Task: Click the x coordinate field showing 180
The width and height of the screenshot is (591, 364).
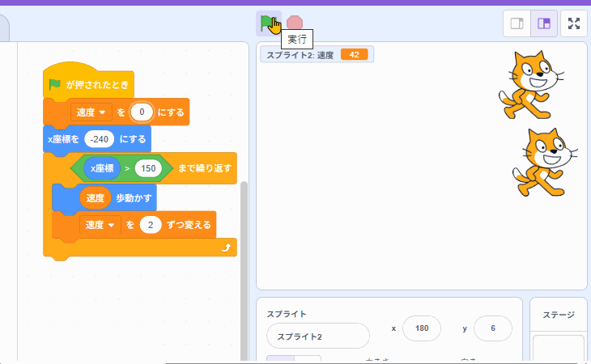Action: coord(421,328)
